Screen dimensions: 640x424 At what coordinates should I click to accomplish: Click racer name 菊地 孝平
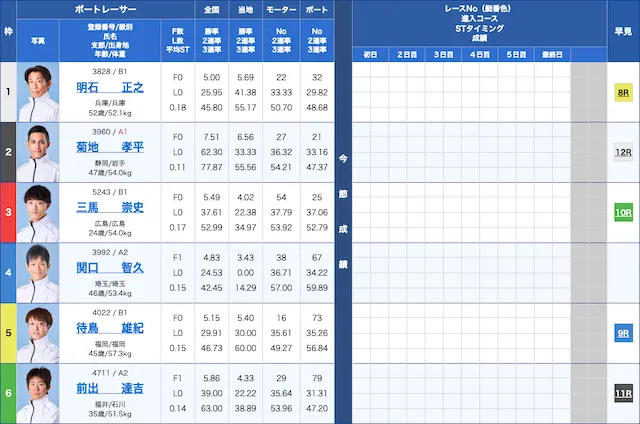point(110,148)
